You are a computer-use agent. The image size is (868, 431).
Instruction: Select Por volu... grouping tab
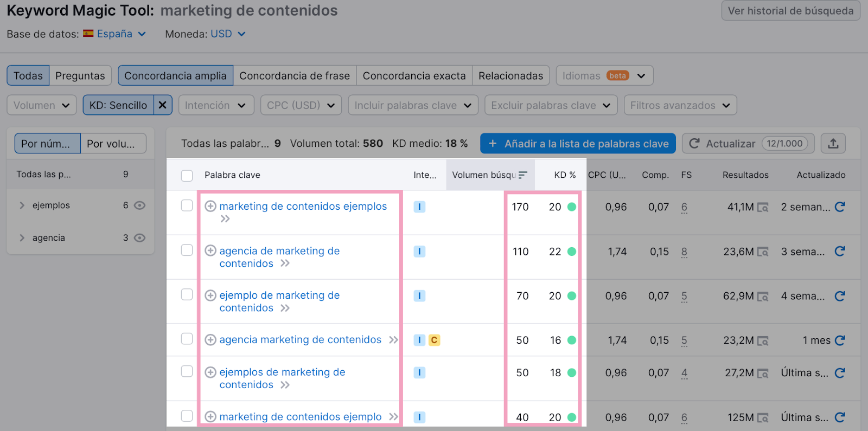point(113,144)
